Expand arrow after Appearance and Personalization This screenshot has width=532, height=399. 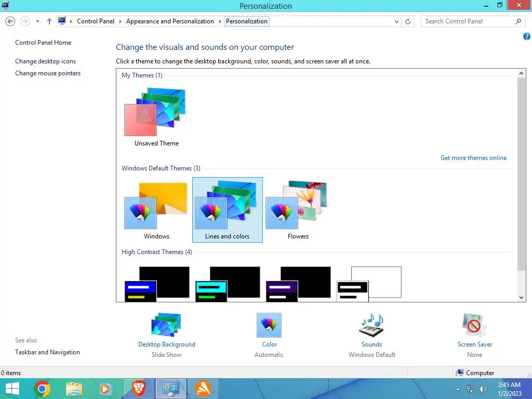coord(220,21)
